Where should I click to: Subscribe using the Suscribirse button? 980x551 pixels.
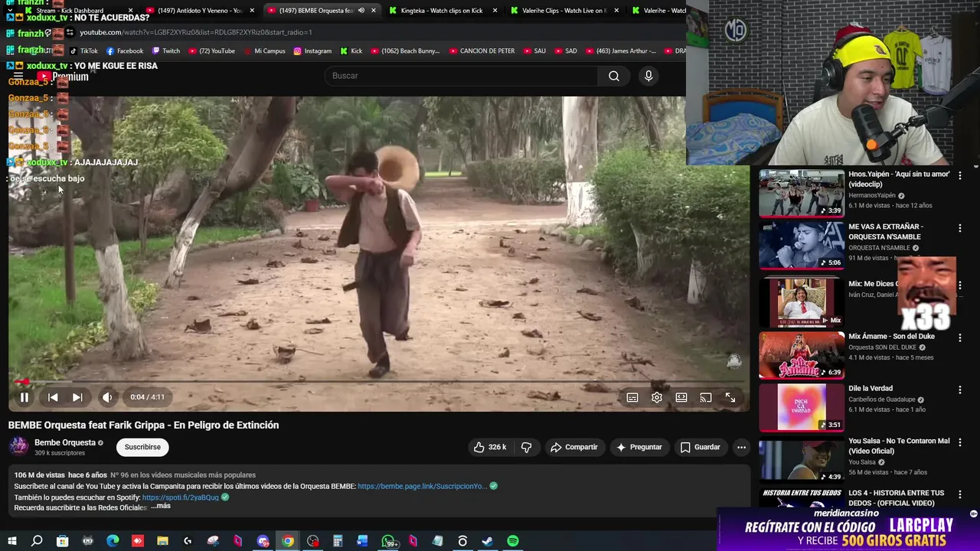(142, 447)
